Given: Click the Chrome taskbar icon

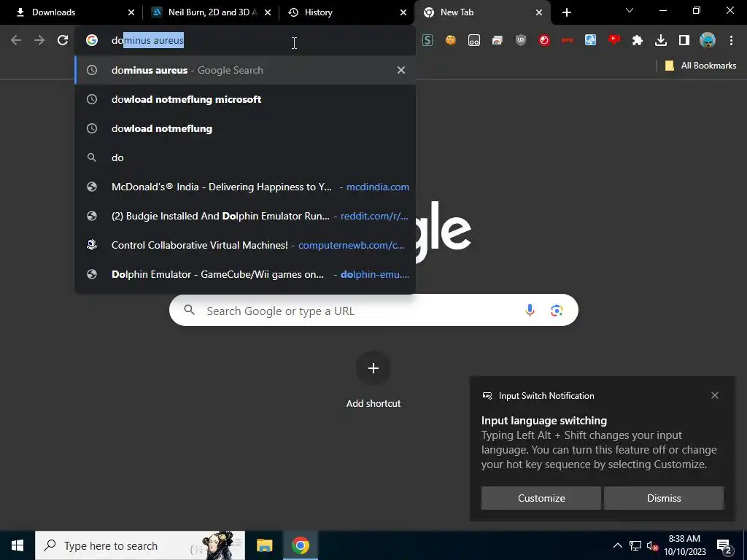Looking at the screenshot, I should [300, 545].
